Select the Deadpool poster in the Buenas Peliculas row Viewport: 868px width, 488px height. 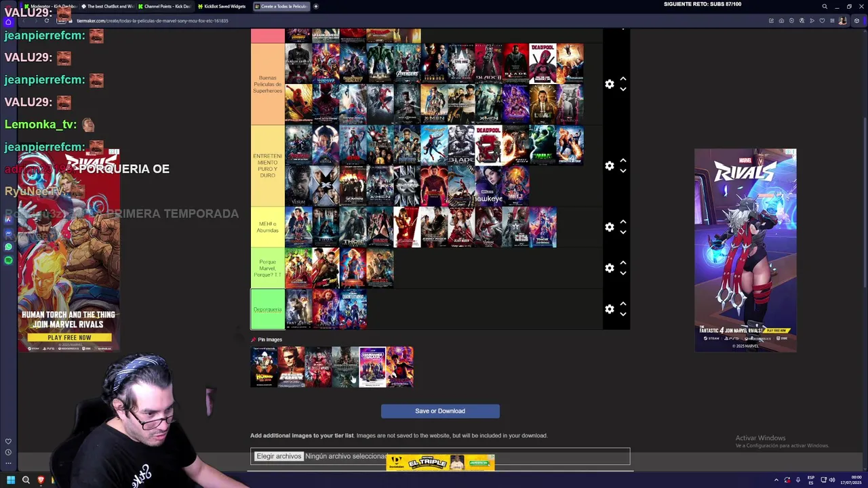(x=542, y=63)
